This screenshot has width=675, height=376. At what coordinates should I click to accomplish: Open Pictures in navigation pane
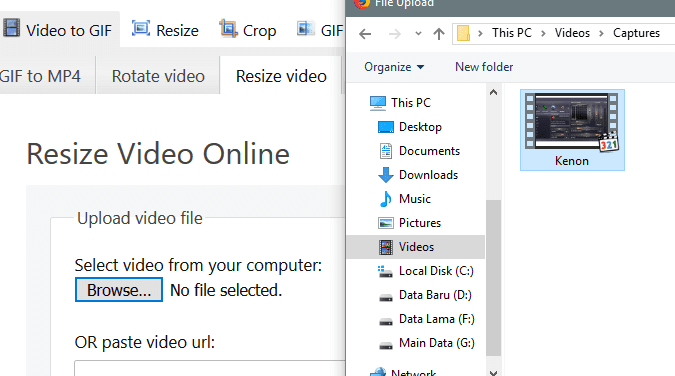(420, 223)
